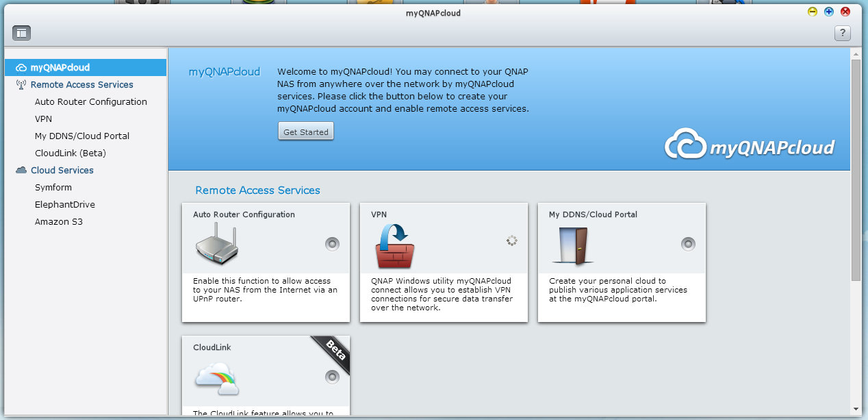Viewport: 868px width, 420px height.
Task: Click the door icon in My DDNS/Cloud Portal card
Action: click(572, 246)
